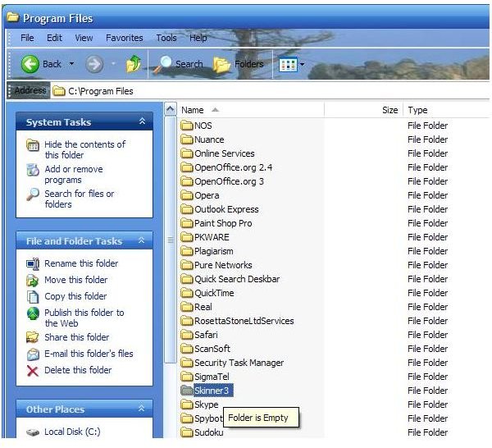Collapse the System Tasks panel
The width and height of the screenshot is (492, 448).
[142, 121]
